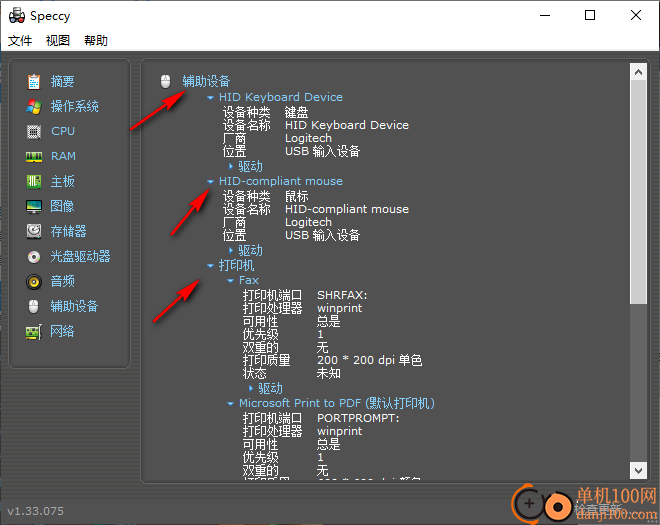The width and height of the screenshot is (660, 525).
Task: Click the 辅助设备 heading title
Action: [x=206, y=81]
